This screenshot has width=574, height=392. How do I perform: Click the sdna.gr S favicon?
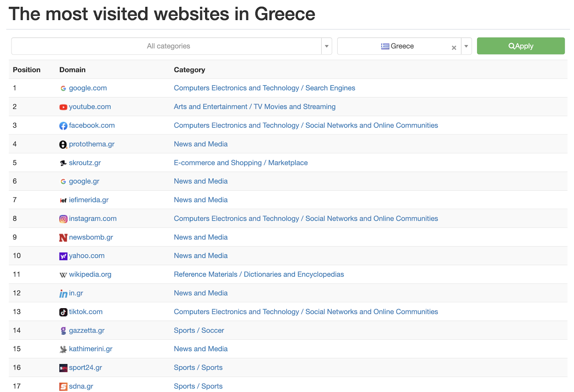[x=63, y=387]
